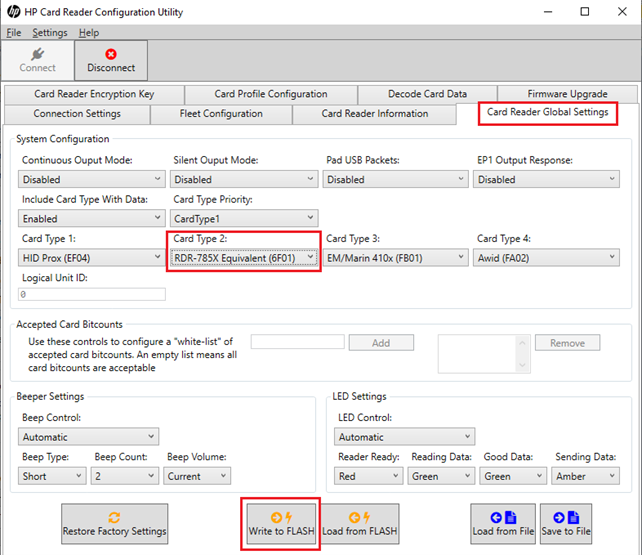Click bitcount list scroll up arrow

pyautogui.click(x=522, y=343)
